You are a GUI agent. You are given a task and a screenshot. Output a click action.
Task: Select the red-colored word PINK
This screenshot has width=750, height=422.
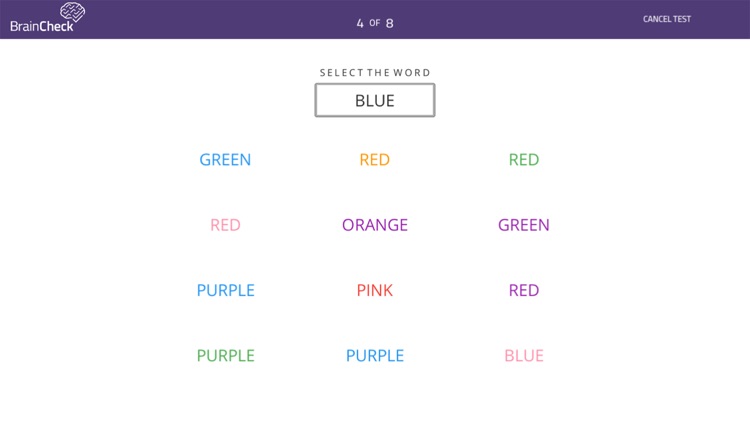pos(375,290)
